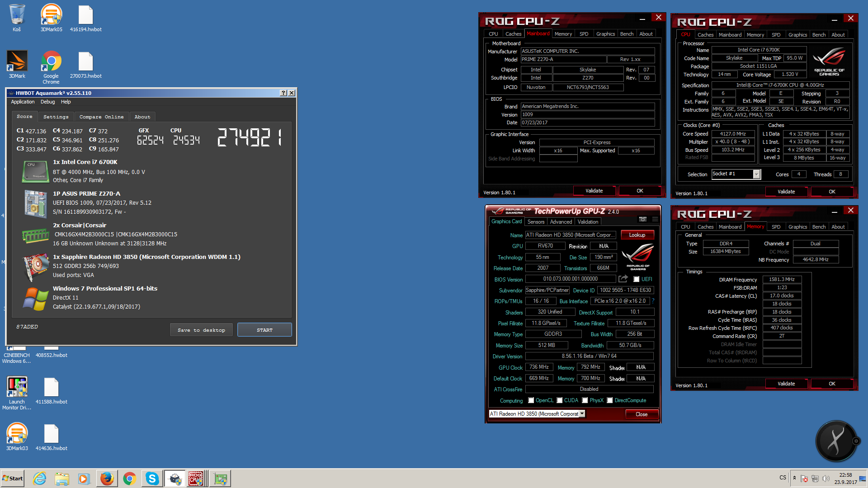Click the CS language indicator

783,478
